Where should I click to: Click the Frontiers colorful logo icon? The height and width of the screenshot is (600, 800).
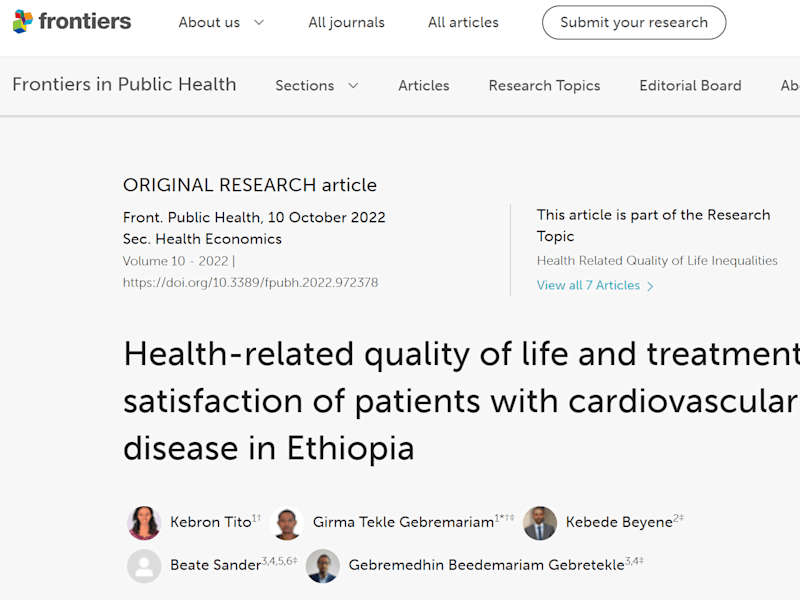tap(22, 21)
